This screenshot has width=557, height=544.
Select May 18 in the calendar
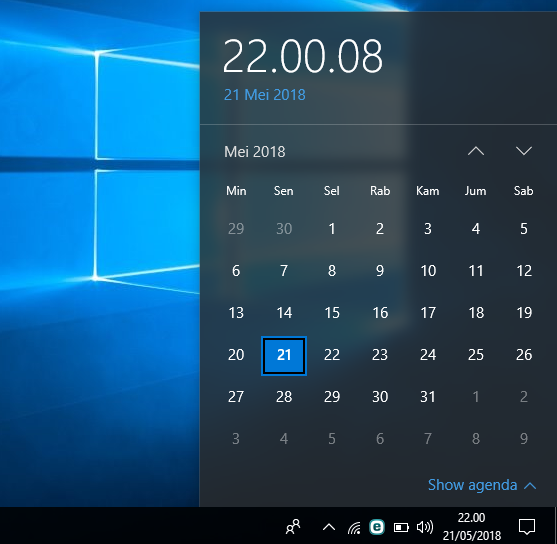tap(476, 313)
